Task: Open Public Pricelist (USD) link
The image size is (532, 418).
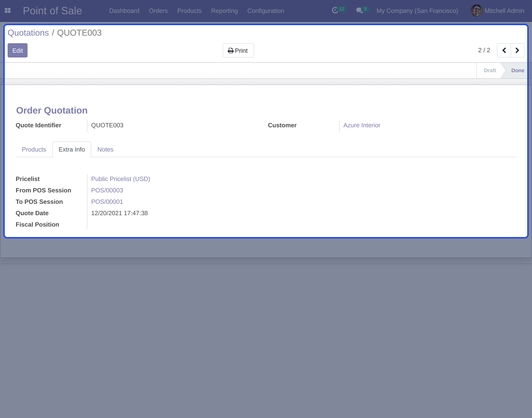Action: [x=121, y=179]
